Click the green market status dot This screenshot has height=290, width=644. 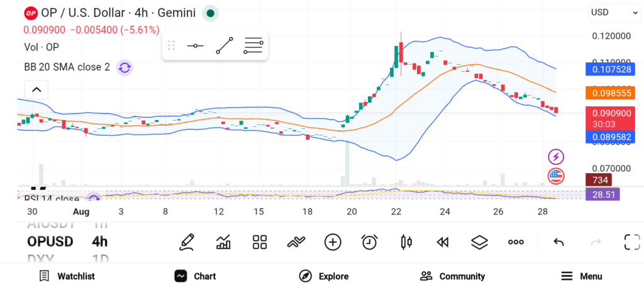tap(211, 13)
